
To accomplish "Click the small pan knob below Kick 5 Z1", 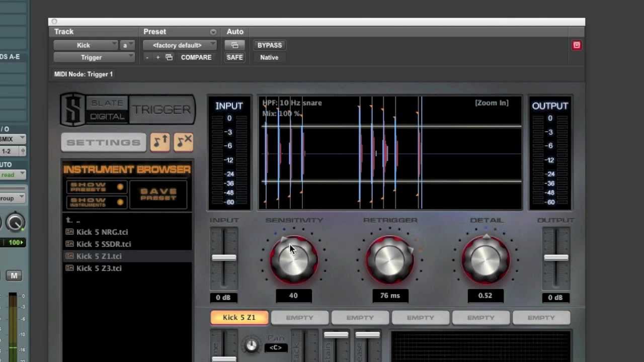I will (x=251, y=345).
